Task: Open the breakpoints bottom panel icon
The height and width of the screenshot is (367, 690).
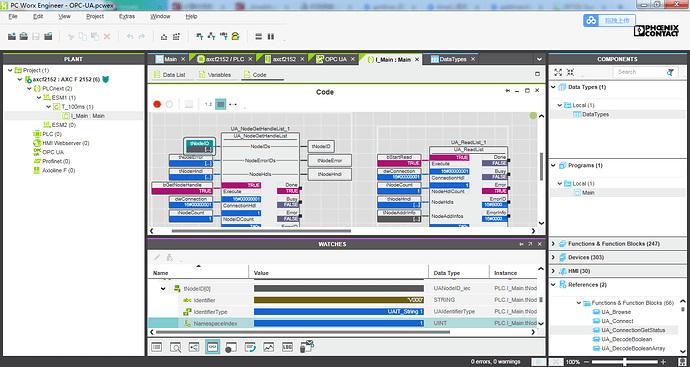Action: pyautogui.click(x=231, y=347)
